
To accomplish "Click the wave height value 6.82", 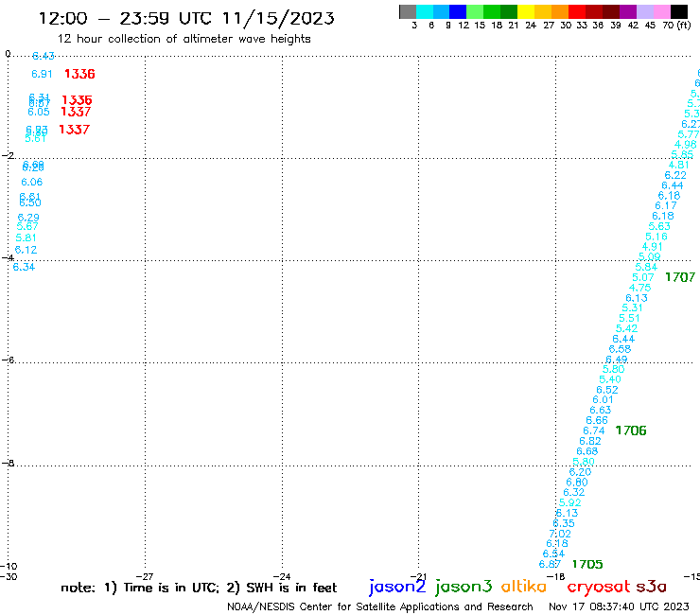I will (590, 441).
